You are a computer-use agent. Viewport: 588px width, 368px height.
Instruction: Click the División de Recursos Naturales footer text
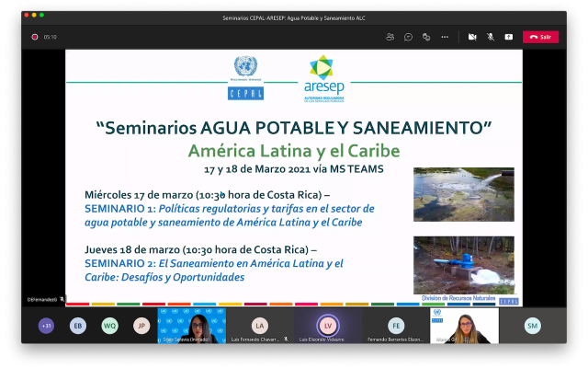point(458,298)
